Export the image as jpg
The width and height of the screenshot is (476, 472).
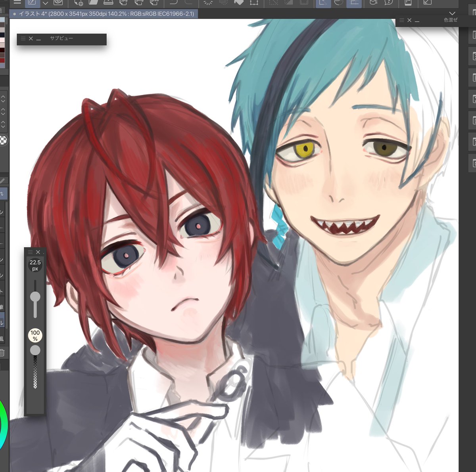pos(123,2)
